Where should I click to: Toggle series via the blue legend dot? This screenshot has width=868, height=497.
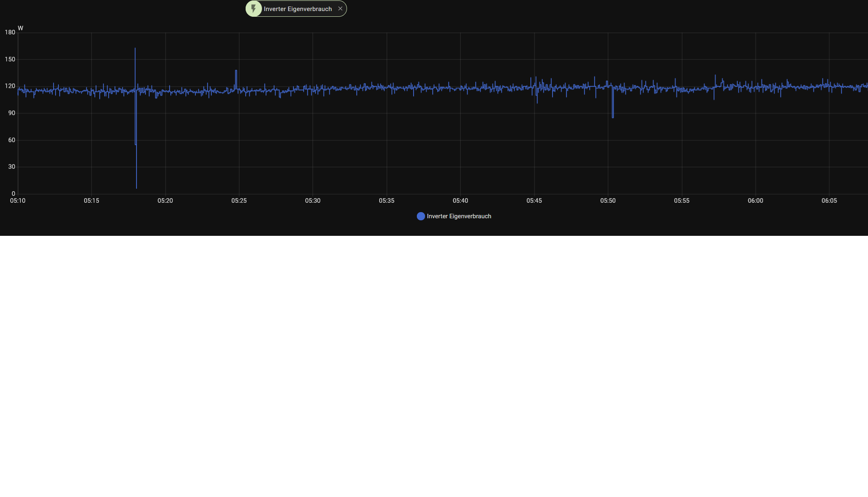click(421, 216)
